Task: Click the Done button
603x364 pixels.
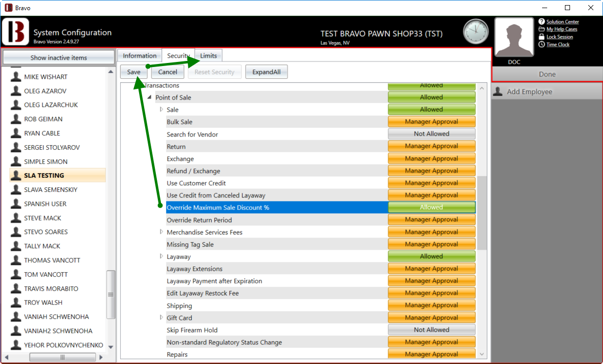Action: pyautogui.click(x=547, y=74)
